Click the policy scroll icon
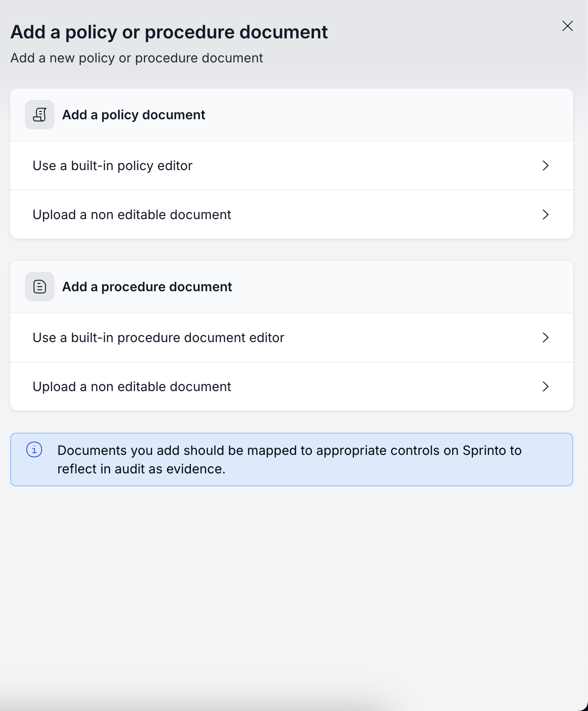Screen dimensions: 588x711 coord(40,115)
